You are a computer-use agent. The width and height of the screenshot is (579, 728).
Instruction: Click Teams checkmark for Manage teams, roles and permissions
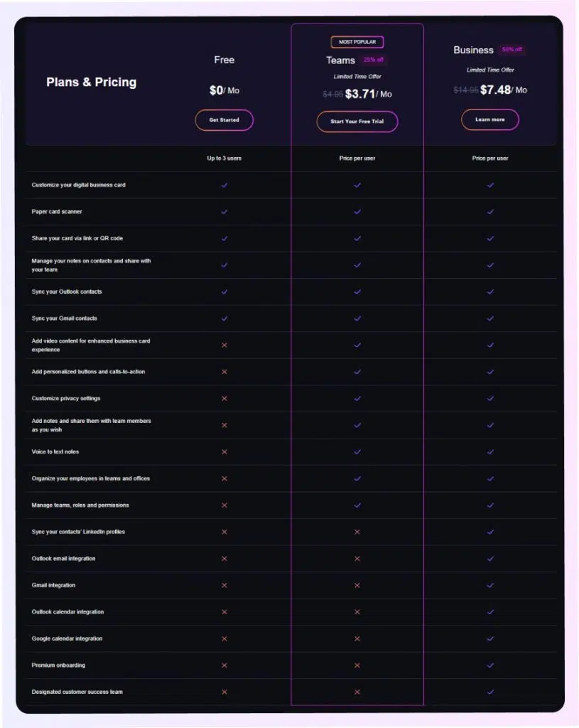[357, 505]
